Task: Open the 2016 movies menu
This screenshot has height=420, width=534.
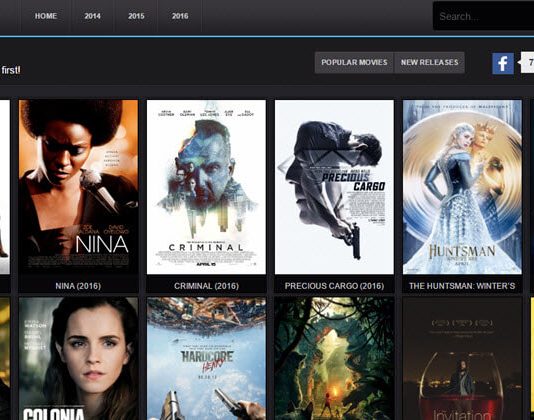Action: pos(180,16)
